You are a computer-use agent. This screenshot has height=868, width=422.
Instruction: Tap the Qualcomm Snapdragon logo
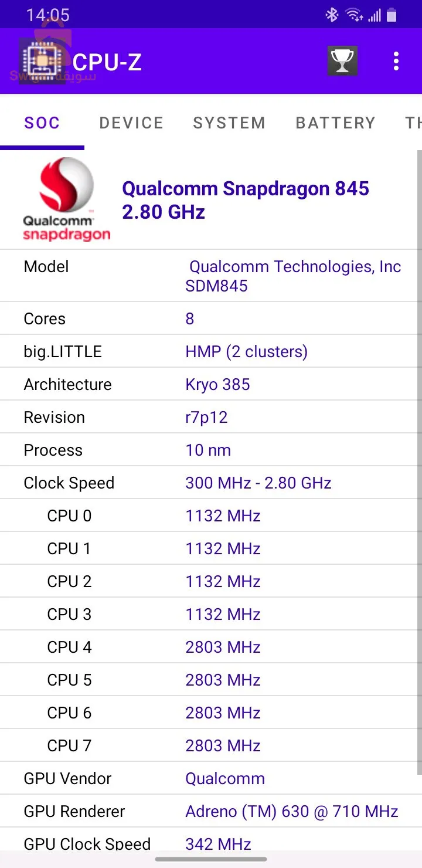click(x=66, y=199)
